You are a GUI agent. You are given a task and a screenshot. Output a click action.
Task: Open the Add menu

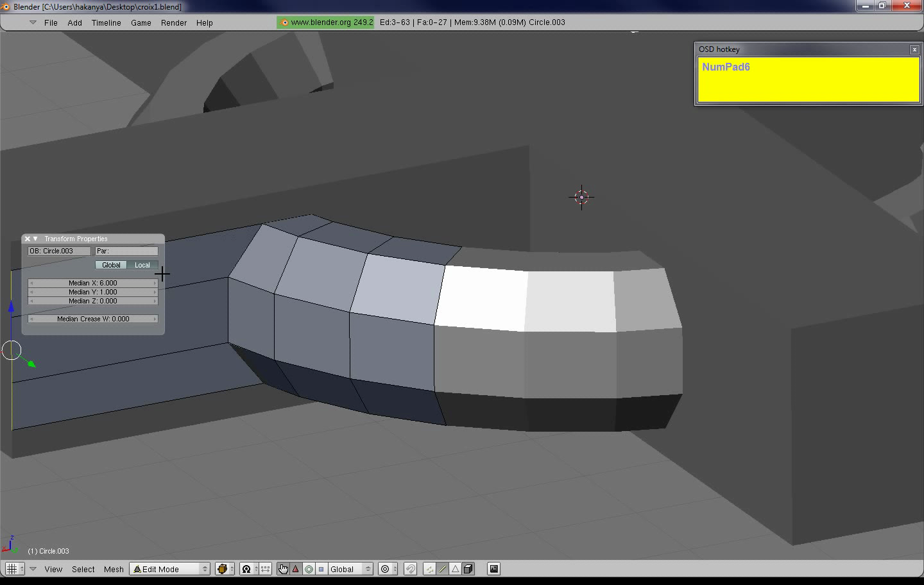(x=74, y=22)
